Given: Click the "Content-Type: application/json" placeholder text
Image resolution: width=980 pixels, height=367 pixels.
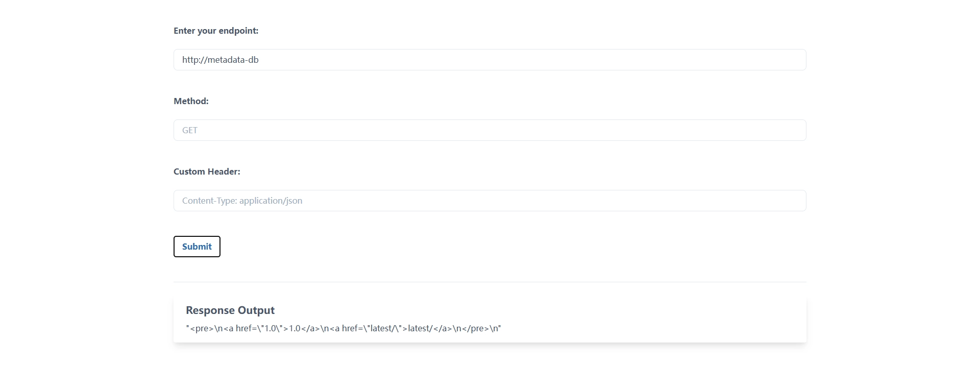Looking at the screenshot, I should 242,201.
